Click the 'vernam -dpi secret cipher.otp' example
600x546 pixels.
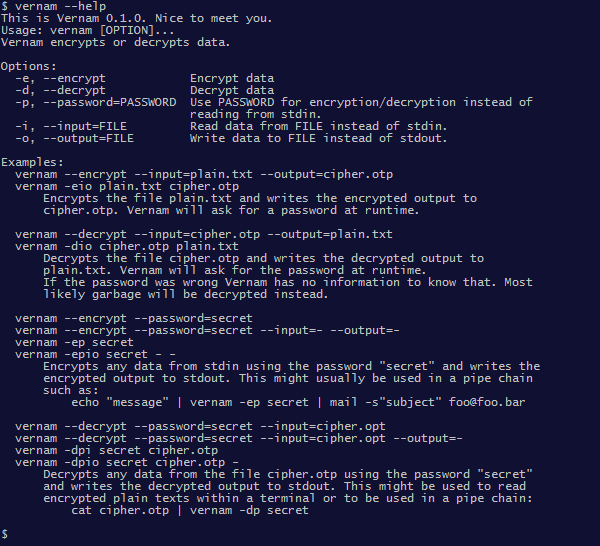(116, 450)
